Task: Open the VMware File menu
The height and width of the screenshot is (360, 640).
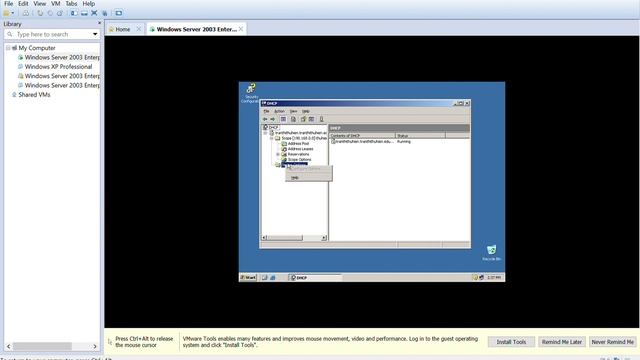Action: pos(8,4)
